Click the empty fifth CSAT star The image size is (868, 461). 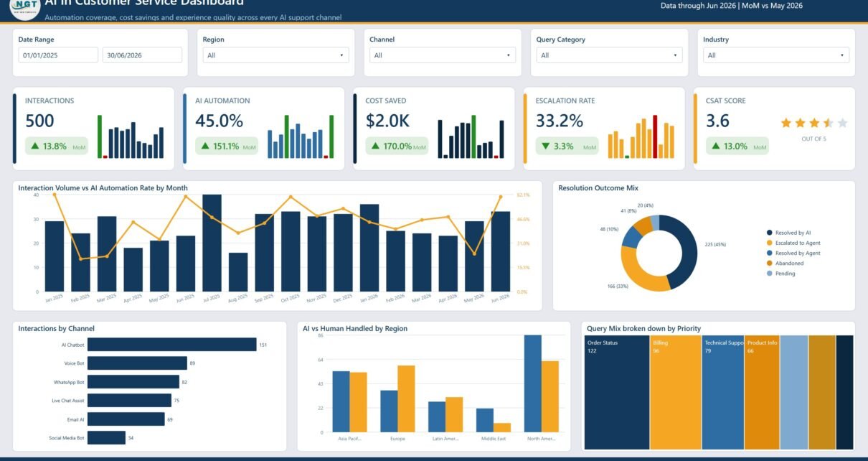coord(842,123)
